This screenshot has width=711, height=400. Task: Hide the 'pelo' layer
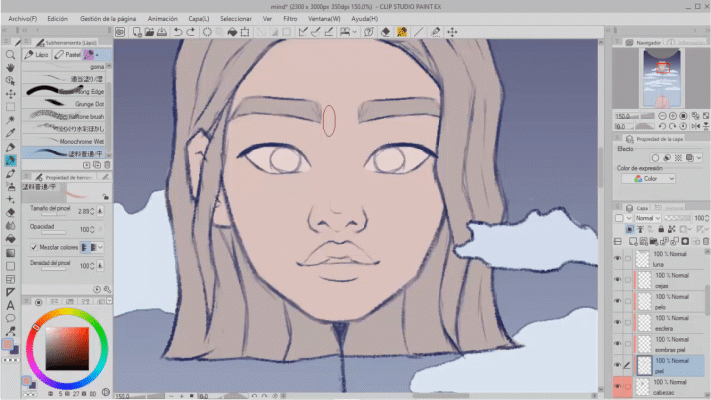point(616,301)
